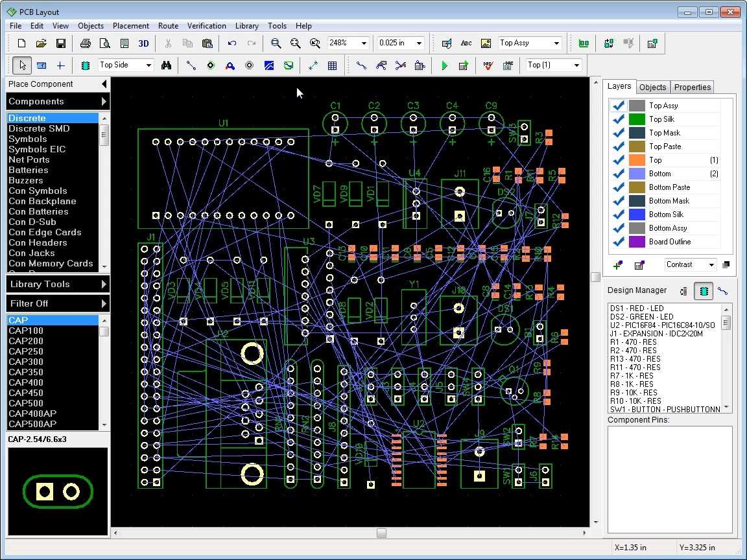Open the File menu

[16, 26]
